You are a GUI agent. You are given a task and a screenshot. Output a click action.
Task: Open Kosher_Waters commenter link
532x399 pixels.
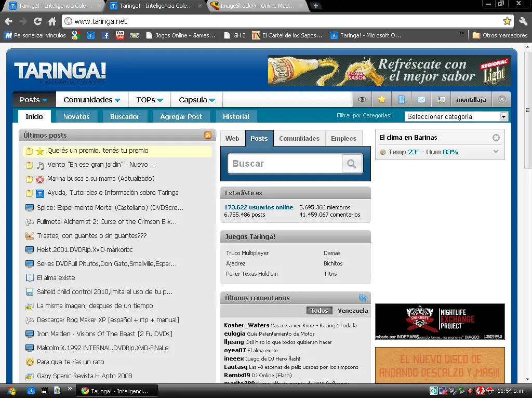(247, 325)
